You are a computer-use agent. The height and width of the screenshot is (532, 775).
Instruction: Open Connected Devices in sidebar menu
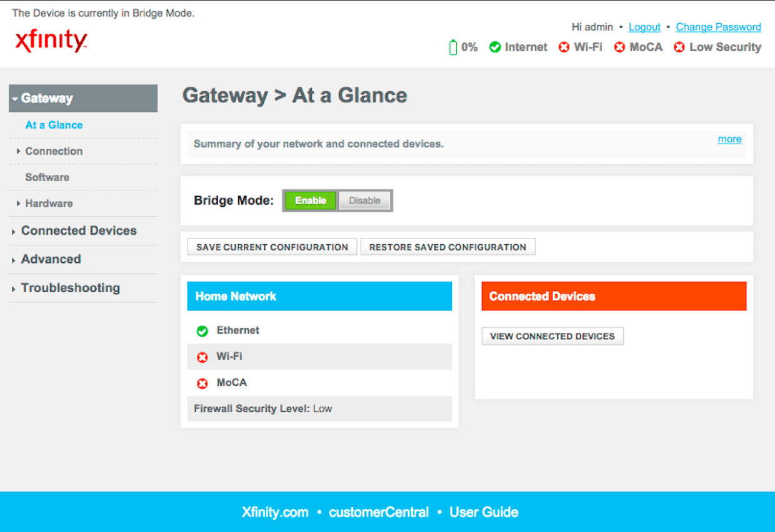click(79, 230)
